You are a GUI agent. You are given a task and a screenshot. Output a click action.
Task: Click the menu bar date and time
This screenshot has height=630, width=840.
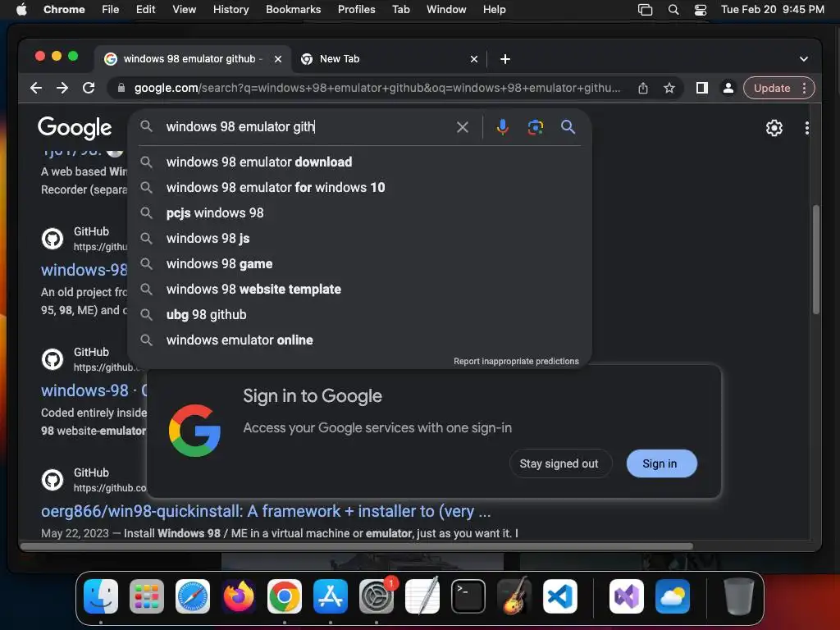click(x=773, y=10)
